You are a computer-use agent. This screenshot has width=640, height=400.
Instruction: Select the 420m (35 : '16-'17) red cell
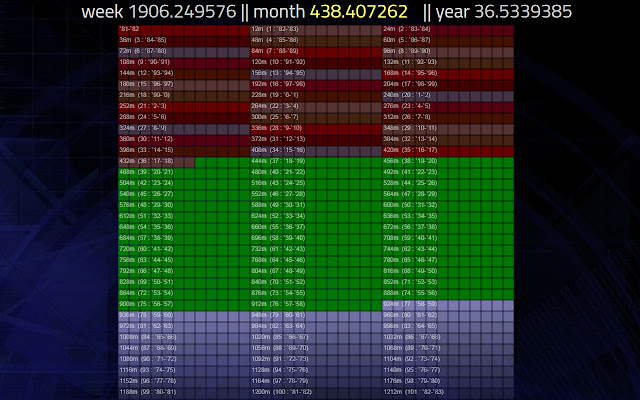point(448,150)
